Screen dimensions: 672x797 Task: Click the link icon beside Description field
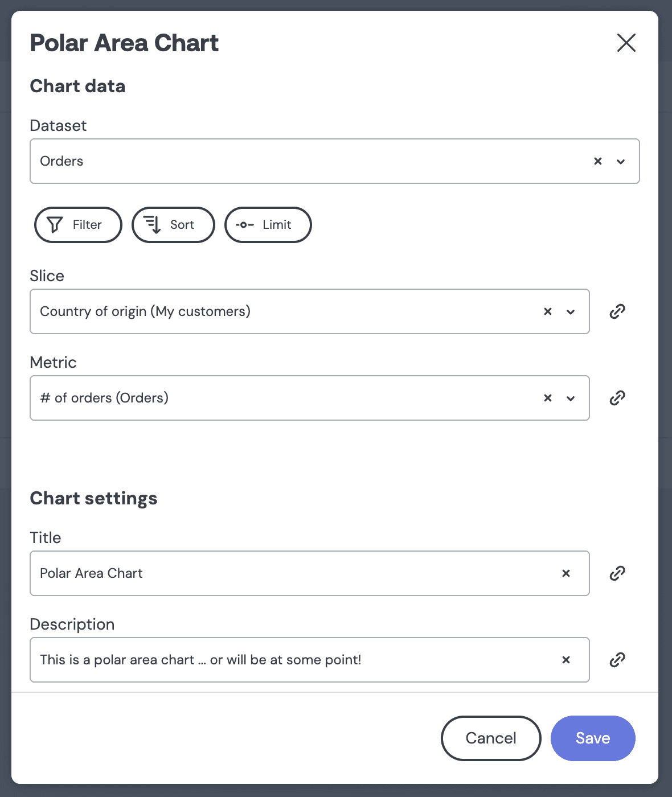617,660
